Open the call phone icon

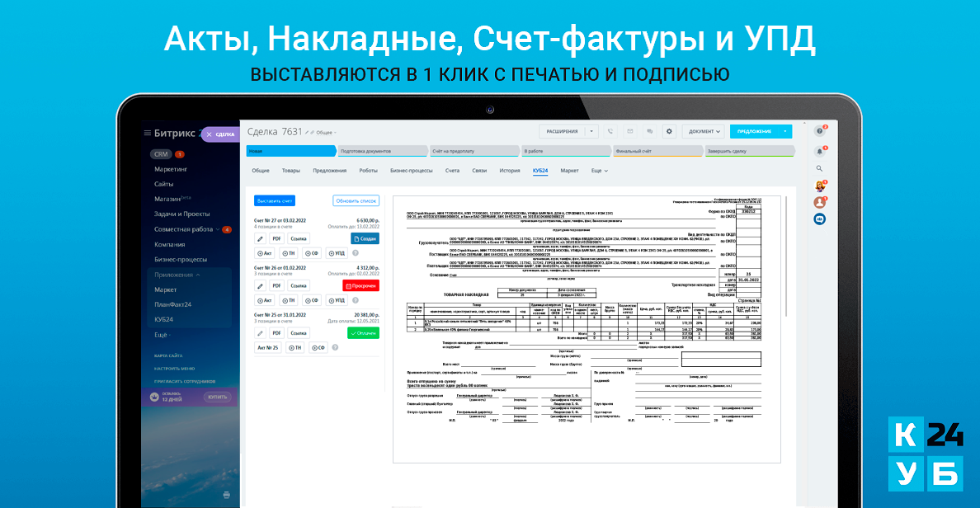pos(610,131)
